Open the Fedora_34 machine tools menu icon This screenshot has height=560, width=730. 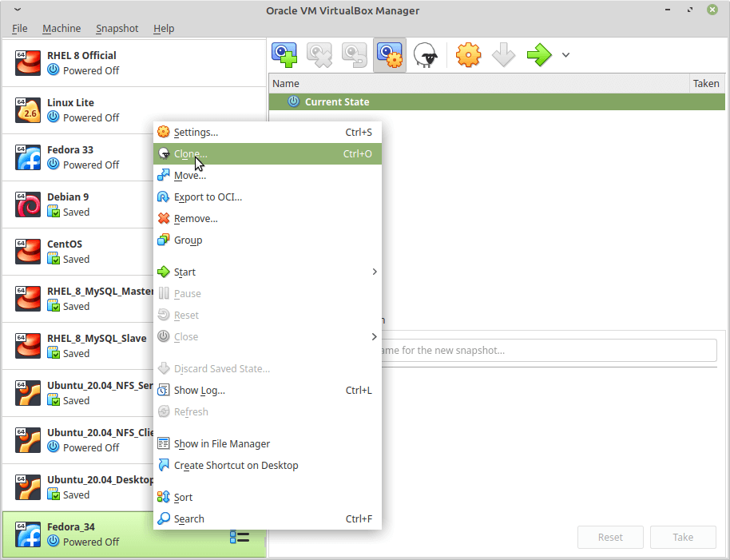(x=240, y=537)
